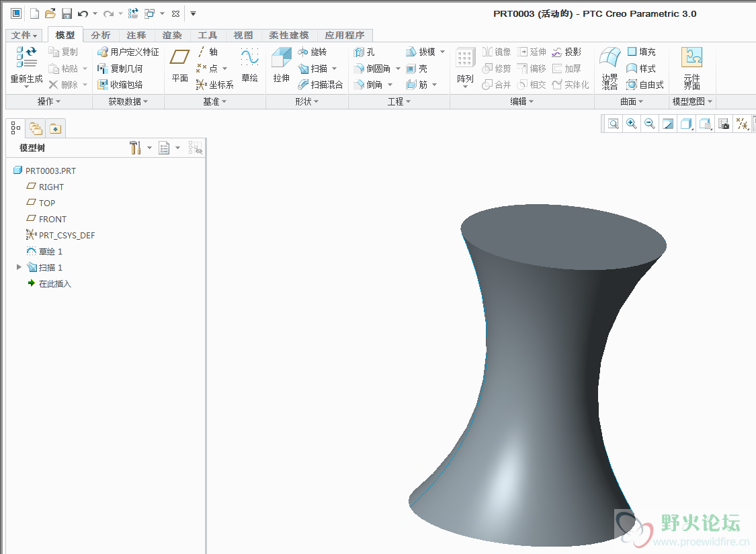Select the TOP datum plane

41,203
